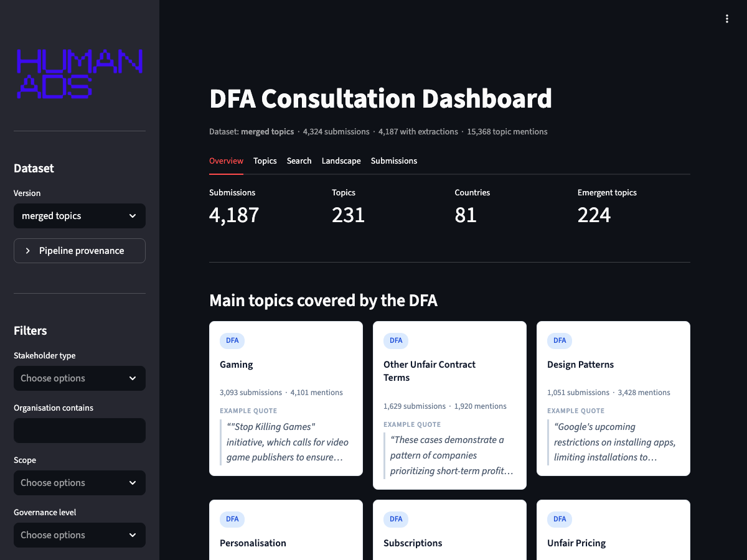
Task: Click the Design Patterns card title
Action: pyautogui.click(x=580, y=365)
